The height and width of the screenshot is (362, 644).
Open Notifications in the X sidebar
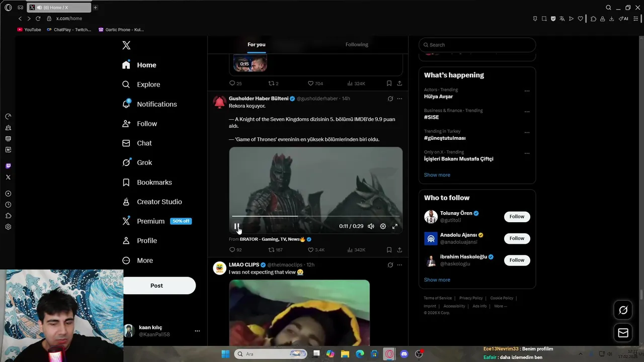(149, 104)
